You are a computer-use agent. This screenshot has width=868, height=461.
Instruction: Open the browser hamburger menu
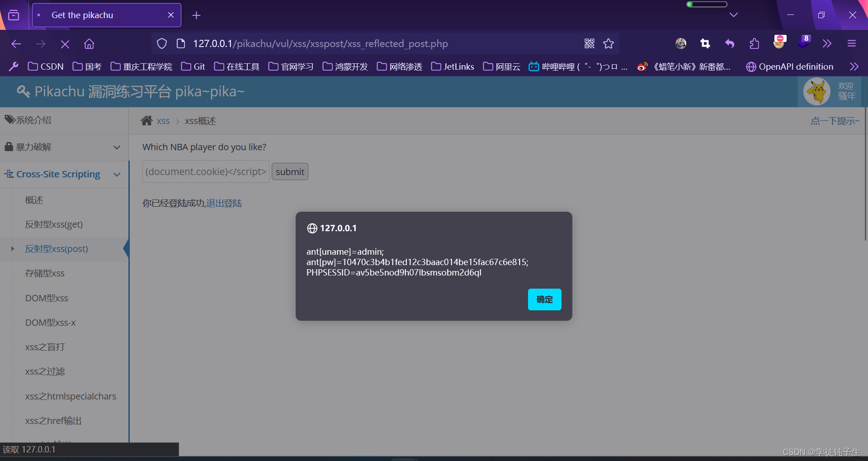(x=852, y=43)
